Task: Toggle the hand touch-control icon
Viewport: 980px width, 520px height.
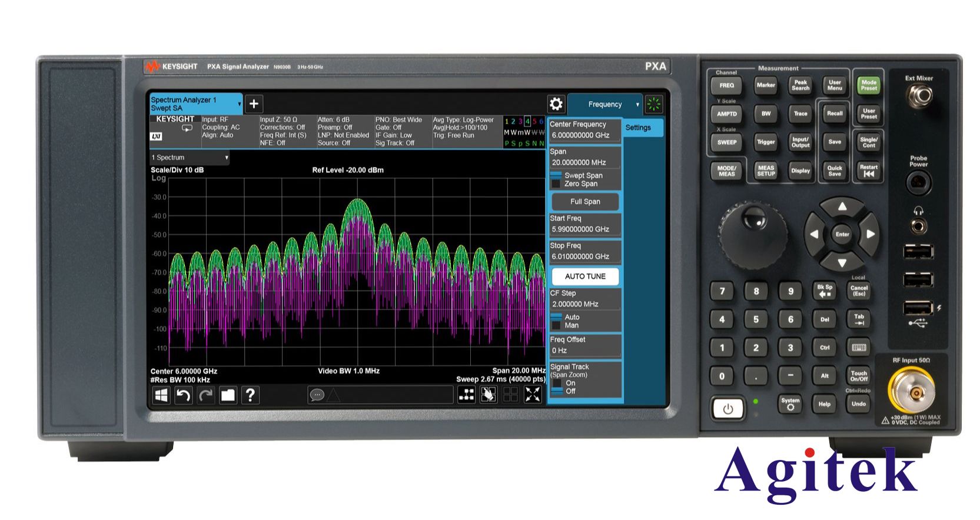Action: [488, 395]
